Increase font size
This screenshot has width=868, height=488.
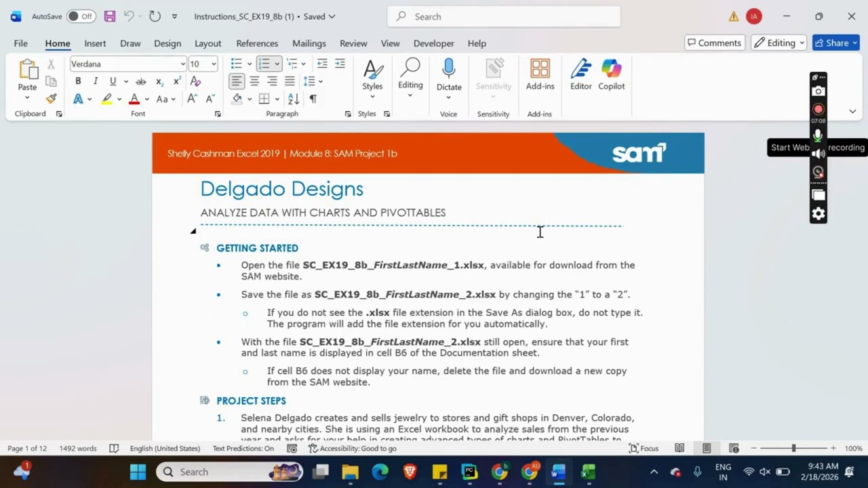click(x=192, y=99)
